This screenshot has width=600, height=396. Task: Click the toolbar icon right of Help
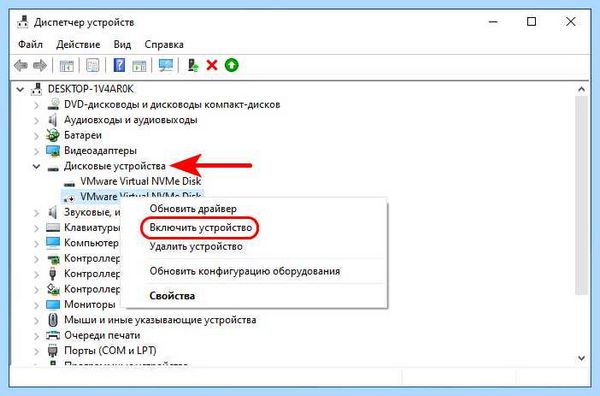(139, 65)
